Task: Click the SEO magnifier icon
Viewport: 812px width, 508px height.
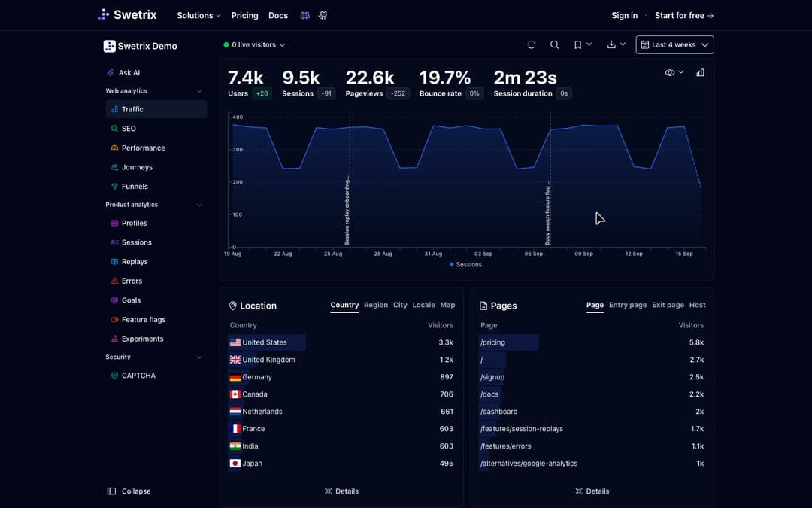Action: pos(114,129)
